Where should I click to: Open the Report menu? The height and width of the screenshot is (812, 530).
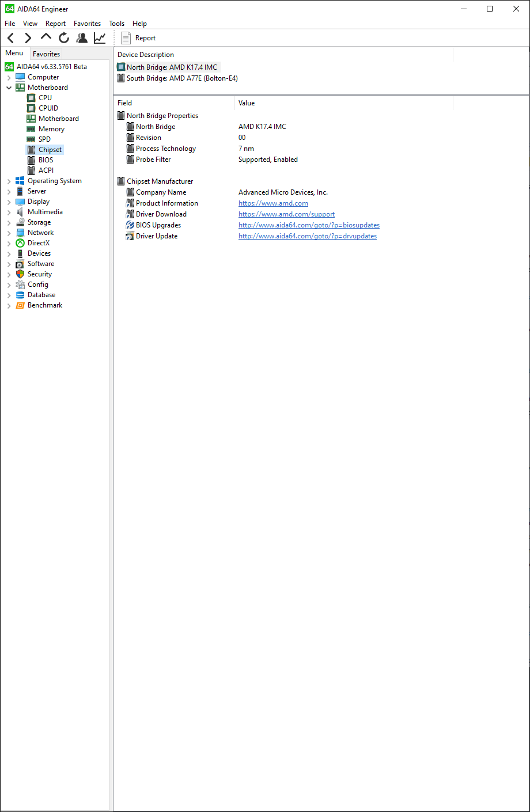coord(55,24)
